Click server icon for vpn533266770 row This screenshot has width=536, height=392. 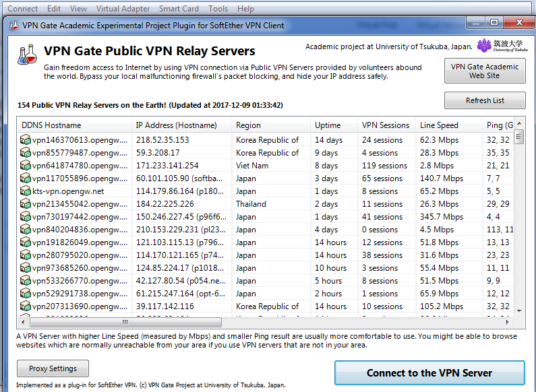(x=26, y=281)
